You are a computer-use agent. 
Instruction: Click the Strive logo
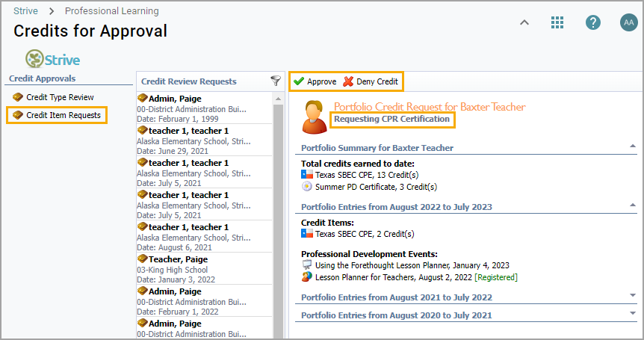click(52, 59)
